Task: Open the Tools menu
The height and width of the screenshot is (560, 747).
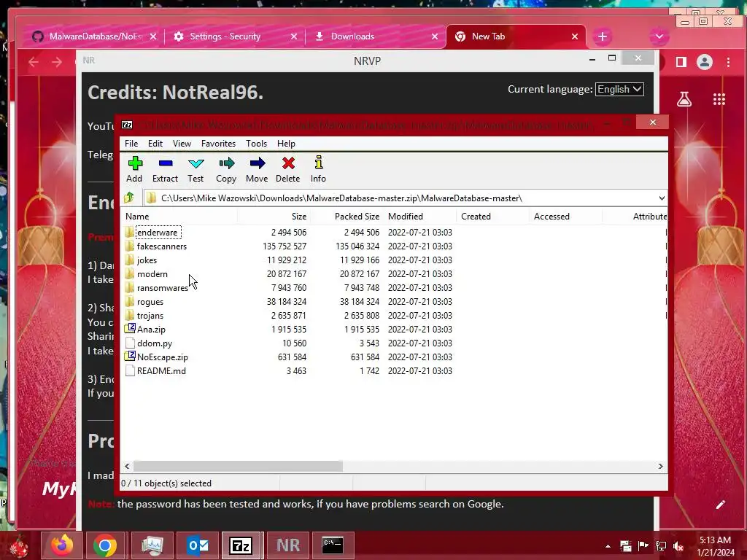Action: (x=256, y=144)
